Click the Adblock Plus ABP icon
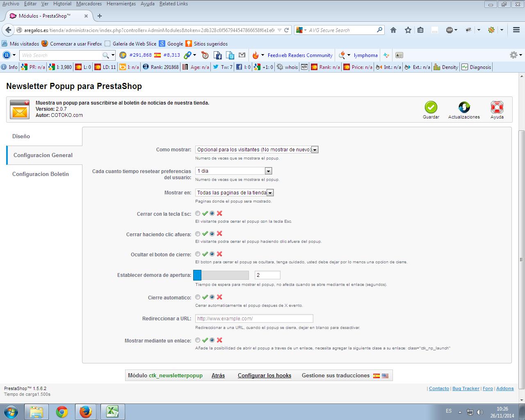Image resolution: width=525 pixels, height=420 pixels. coord(450,30)
